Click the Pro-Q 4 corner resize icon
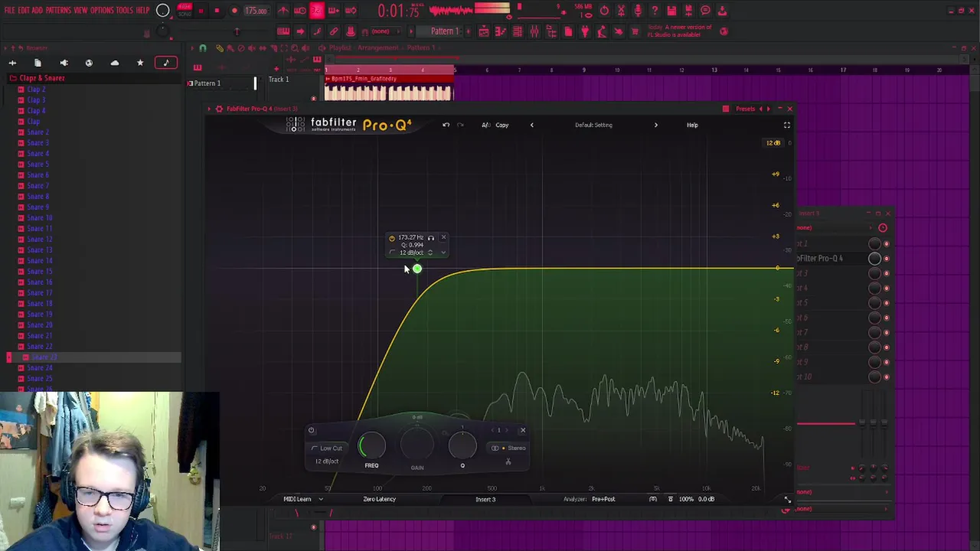 point(787,499)
